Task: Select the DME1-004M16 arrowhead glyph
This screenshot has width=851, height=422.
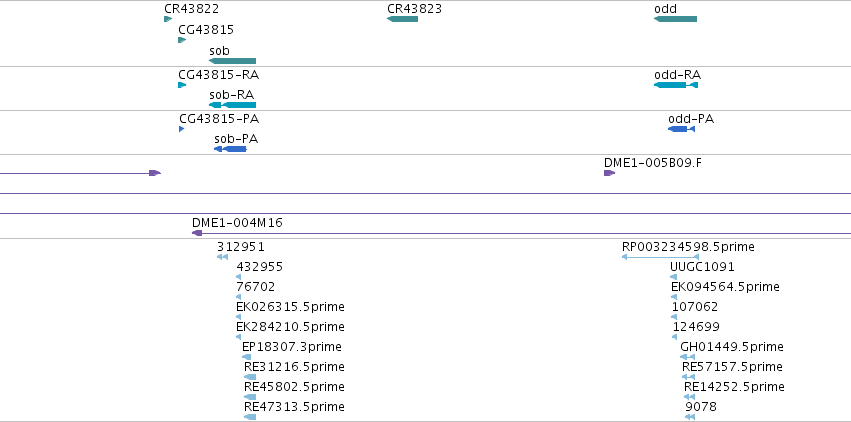Action: tap(197, 233)
